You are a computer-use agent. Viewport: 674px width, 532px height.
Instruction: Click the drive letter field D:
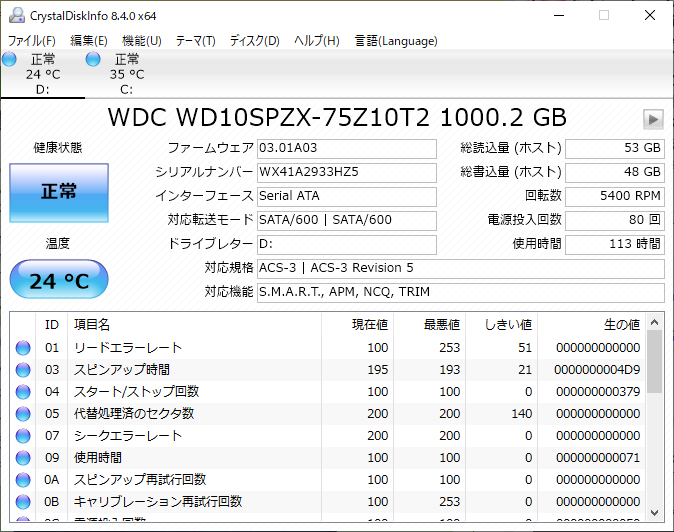(346, 245)
